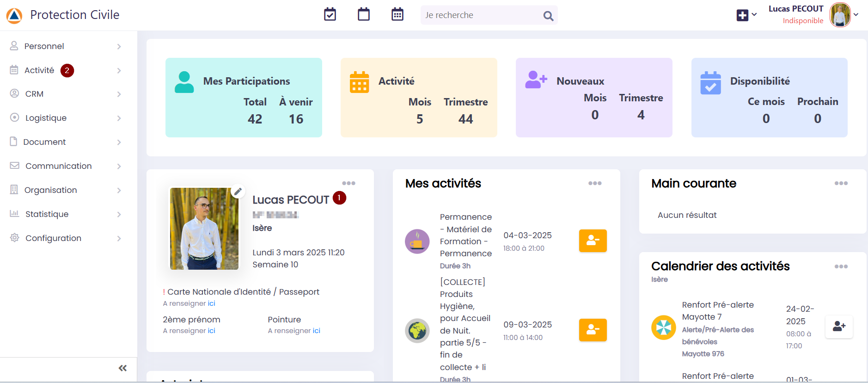
Task: Click 'ici' link under Carte Nationale d'Identité
Action: click(211, 303)
